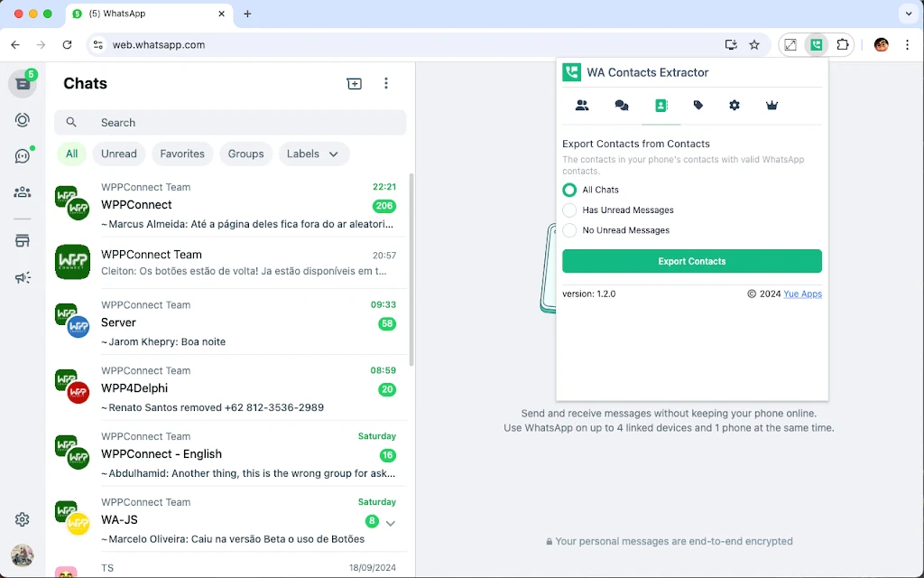Viewport: 924px width, 578px height.
Task: Switch to extractor labels tab (tag icon)
Action: [x=698, y=106]
